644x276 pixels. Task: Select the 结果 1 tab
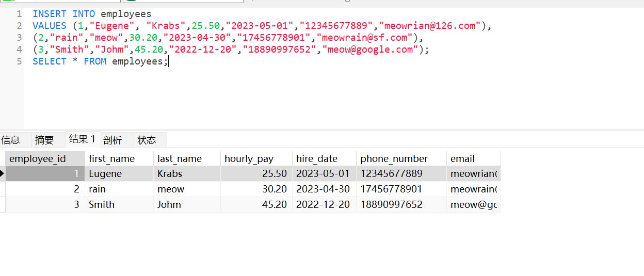point(82,139)
